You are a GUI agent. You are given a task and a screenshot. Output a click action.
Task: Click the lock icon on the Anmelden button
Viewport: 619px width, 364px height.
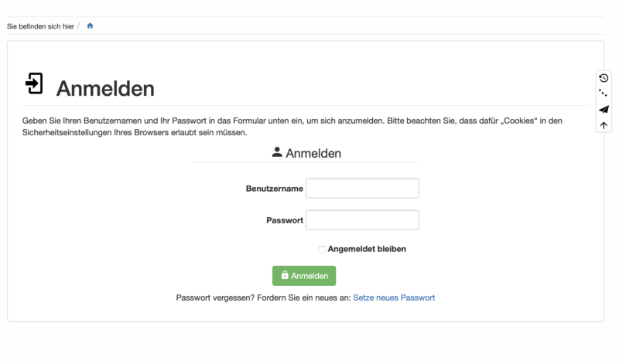click(x=285, y=275)
